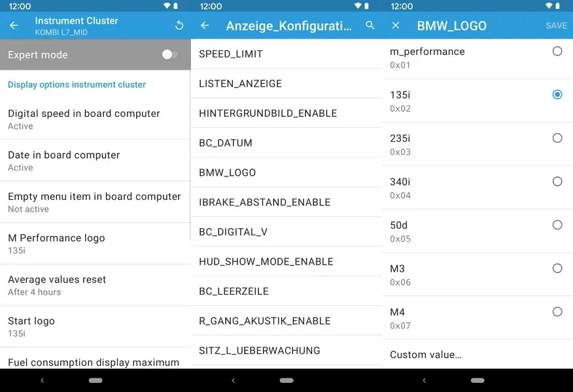Tap home pill under Instrument Cluster screen
573x392 pixels.
95,380
